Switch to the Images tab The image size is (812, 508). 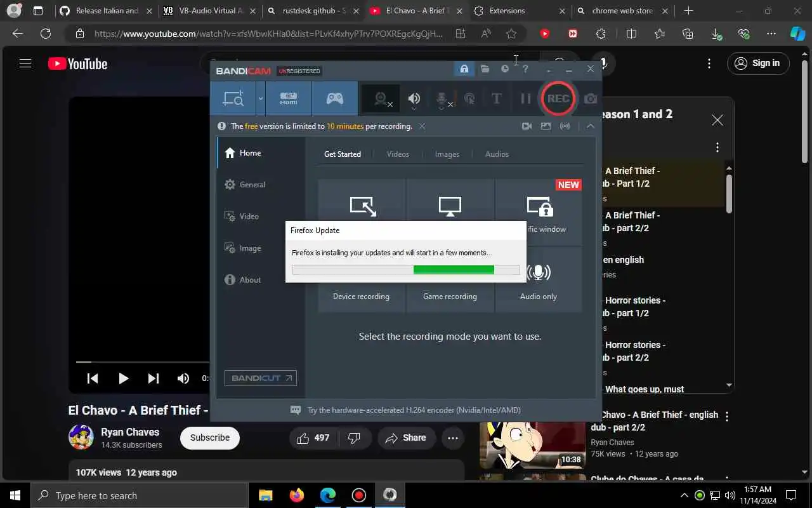point(447,154)
